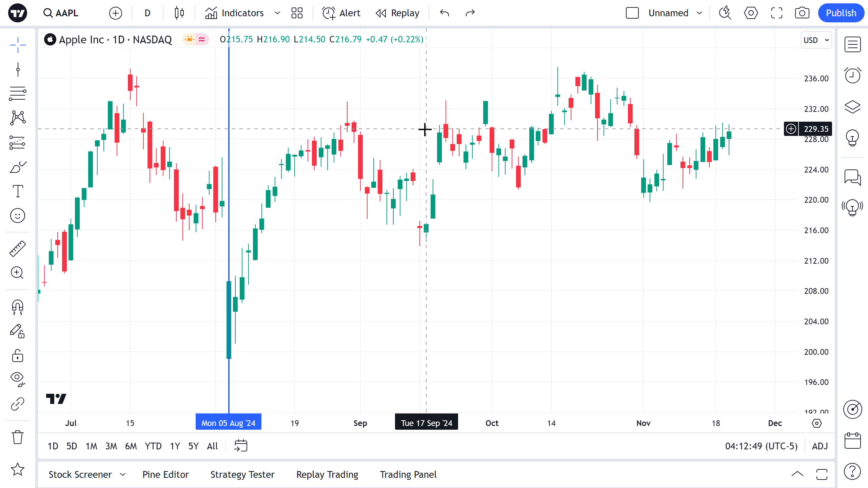Expand the Stock Screener chevron

tap(123, 474)
